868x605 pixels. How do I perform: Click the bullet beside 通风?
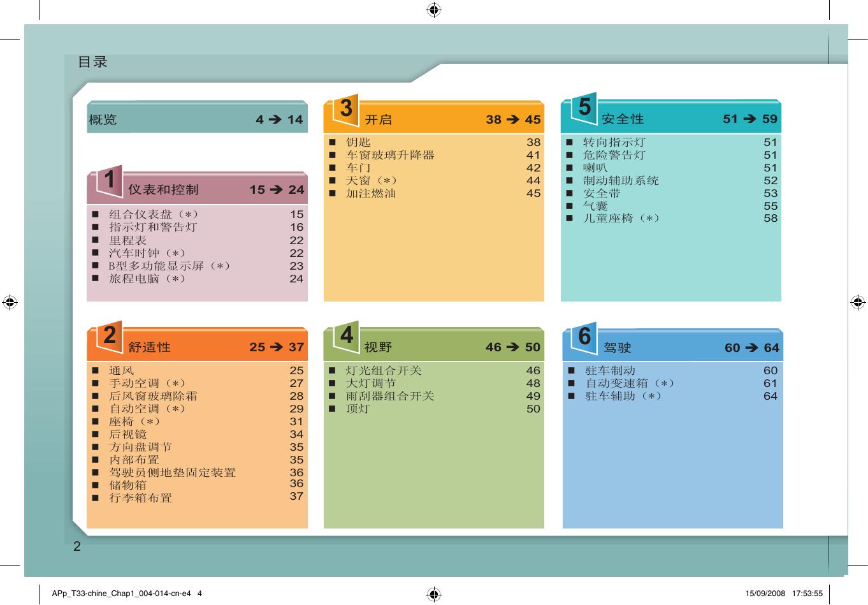(96, 370)
